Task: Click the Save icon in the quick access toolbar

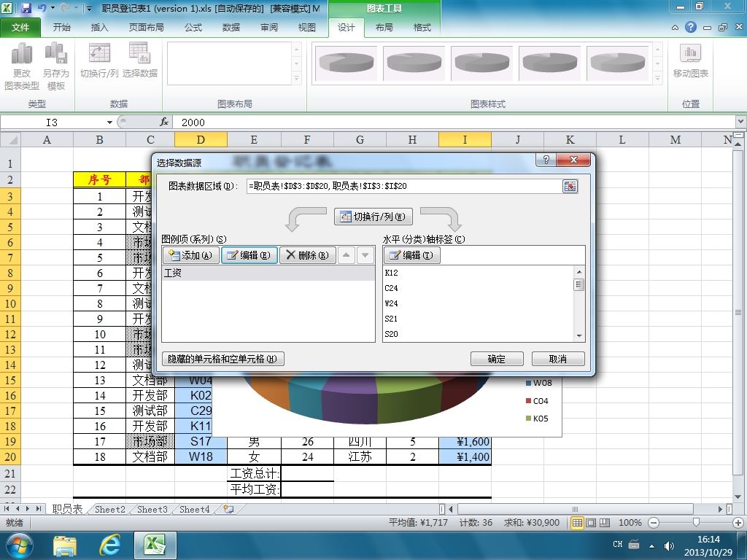Action: pos(26,8)
